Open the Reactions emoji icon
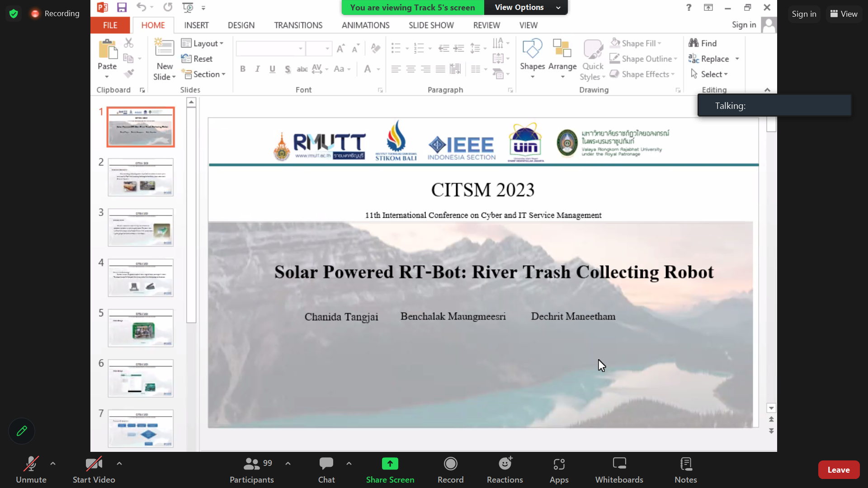Image resolution: width=868 pixels, height=488 pixels. coord(505,464)
